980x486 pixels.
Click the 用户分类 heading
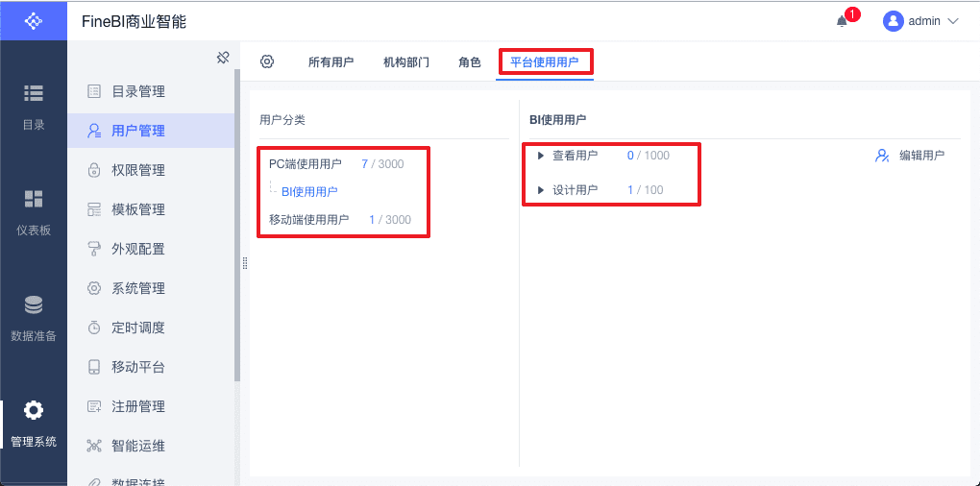point(282,119)
